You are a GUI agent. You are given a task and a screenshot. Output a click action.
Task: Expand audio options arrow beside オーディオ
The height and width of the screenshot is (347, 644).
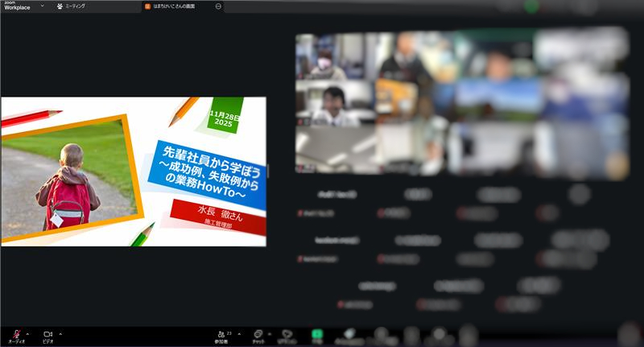[27, 333]
